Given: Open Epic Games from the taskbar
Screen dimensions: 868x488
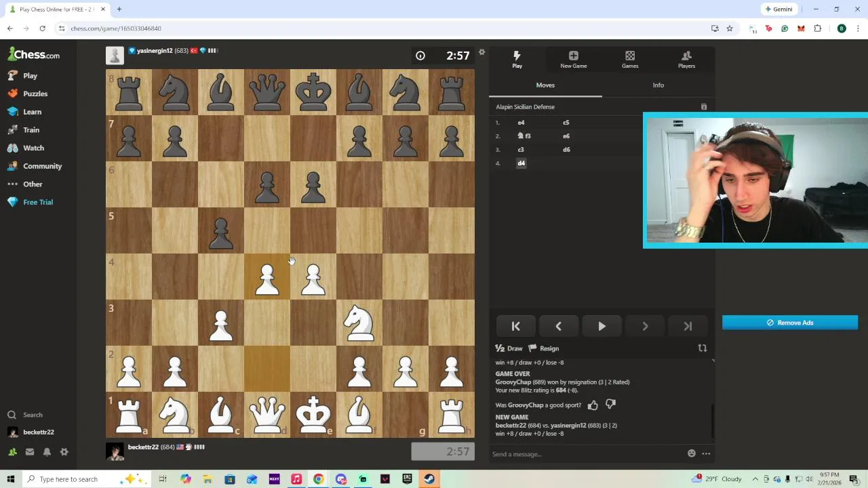Looking at the screenshot, I should pos(407,479).
